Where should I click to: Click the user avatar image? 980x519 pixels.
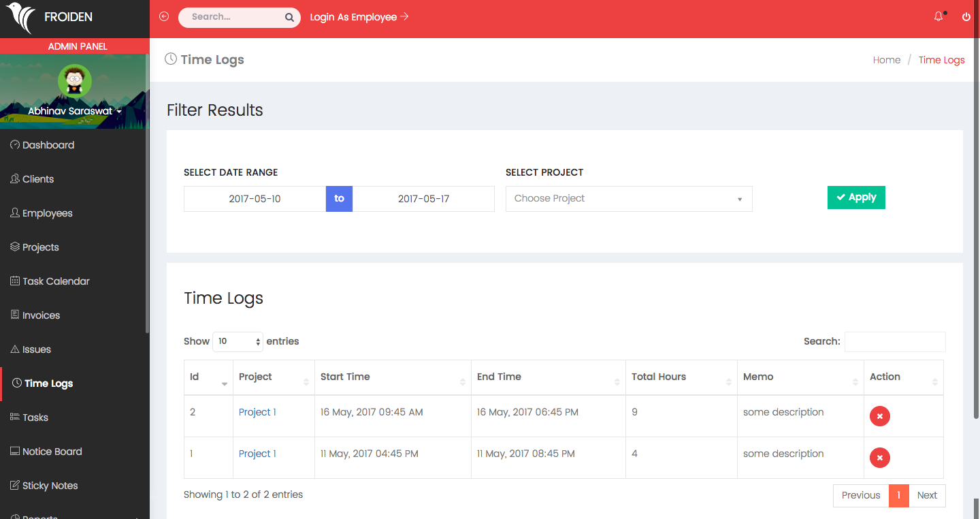pyautogui.click(x=75, y=81)
